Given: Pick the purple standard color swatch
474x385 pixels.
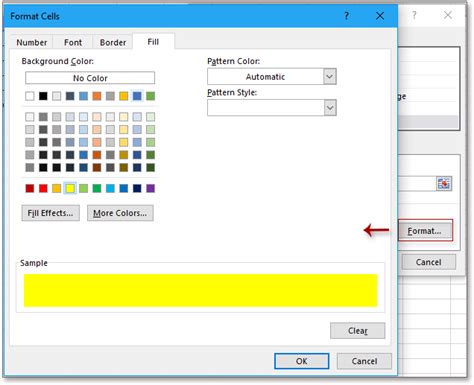Looking at the screenshot, I should point(150,188).
